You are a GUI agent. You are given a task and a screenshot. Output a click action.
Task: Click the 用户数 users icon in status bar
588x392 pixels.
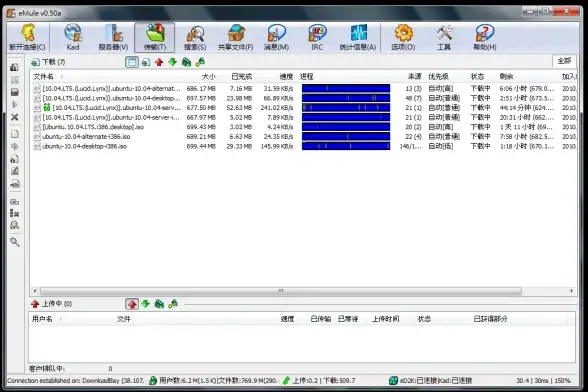[153, 380]
